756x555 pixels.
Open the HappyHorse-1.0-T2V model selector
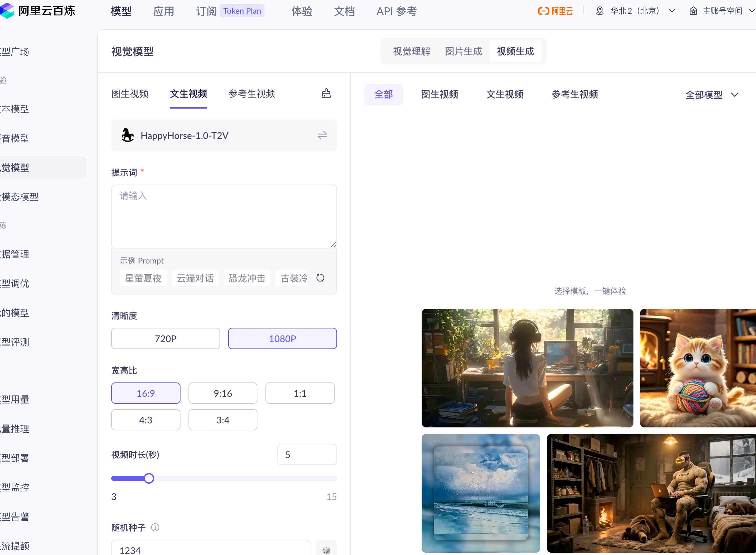224,135
